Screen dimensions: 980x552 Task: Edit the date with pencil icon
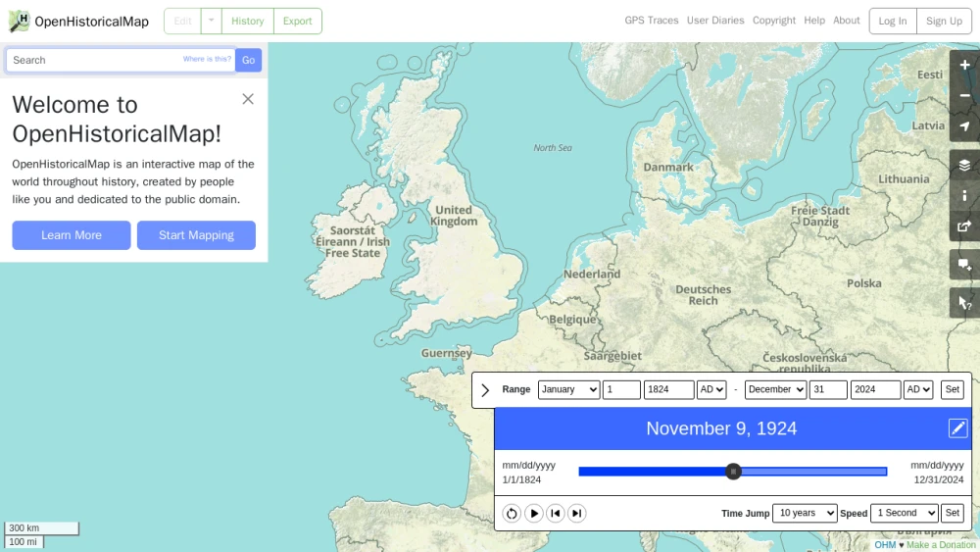[x=957, y=428]
